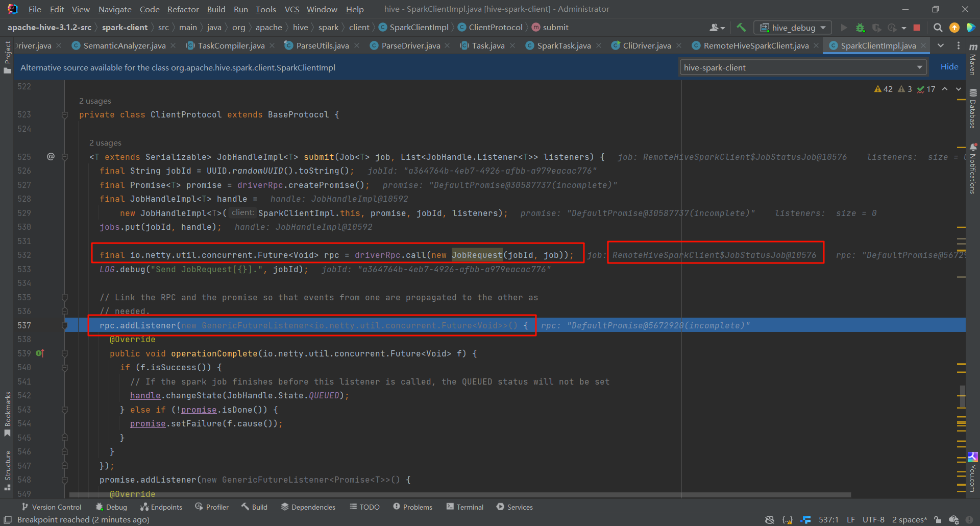980x526 pixels.
Task: Open the hive-spark-client source dropdown
Action: pos(803,67)
